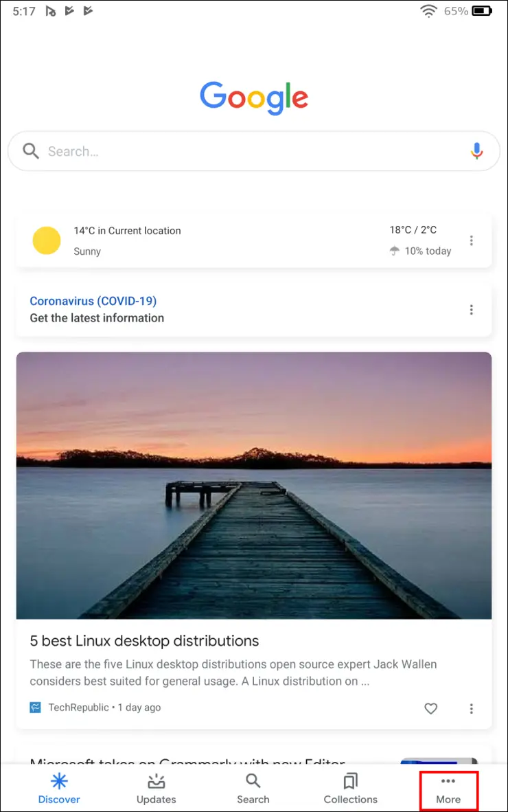Tap the TechRepublic source icon
Screen dimensions: 508x812
tap(36, 708)
